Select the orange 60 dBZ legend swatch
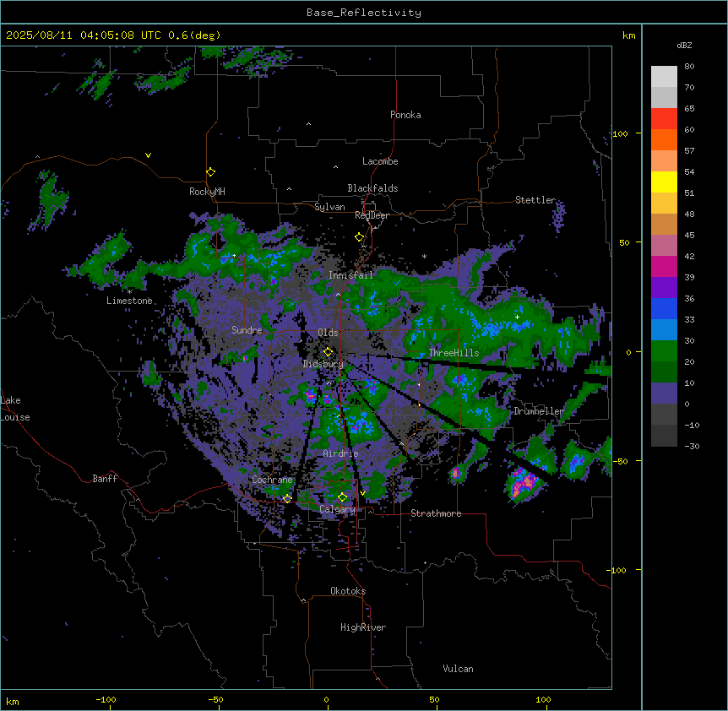 (x=664, y=139)
